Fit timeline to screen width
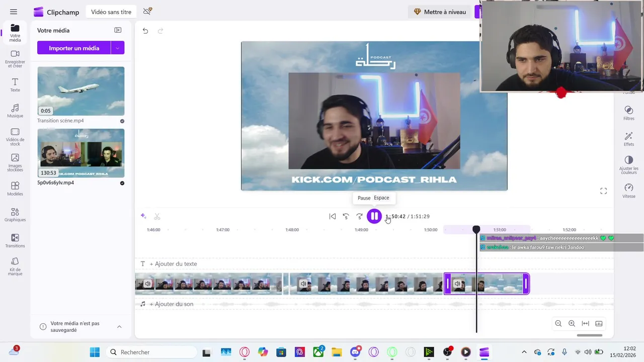 (585, 323)
